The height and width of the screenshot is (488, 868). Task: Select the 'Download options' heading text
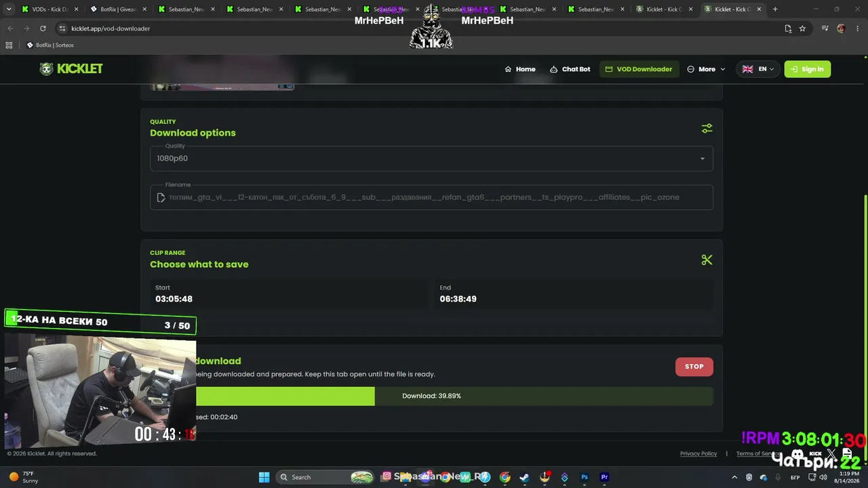click(193, 133)
